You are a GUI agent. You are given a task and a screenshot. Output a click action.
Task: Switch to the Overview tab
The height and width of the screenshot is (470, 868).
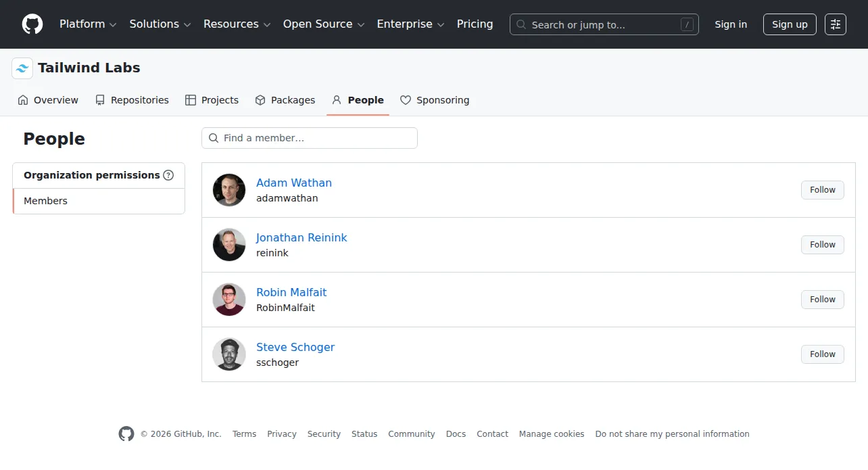47,100
